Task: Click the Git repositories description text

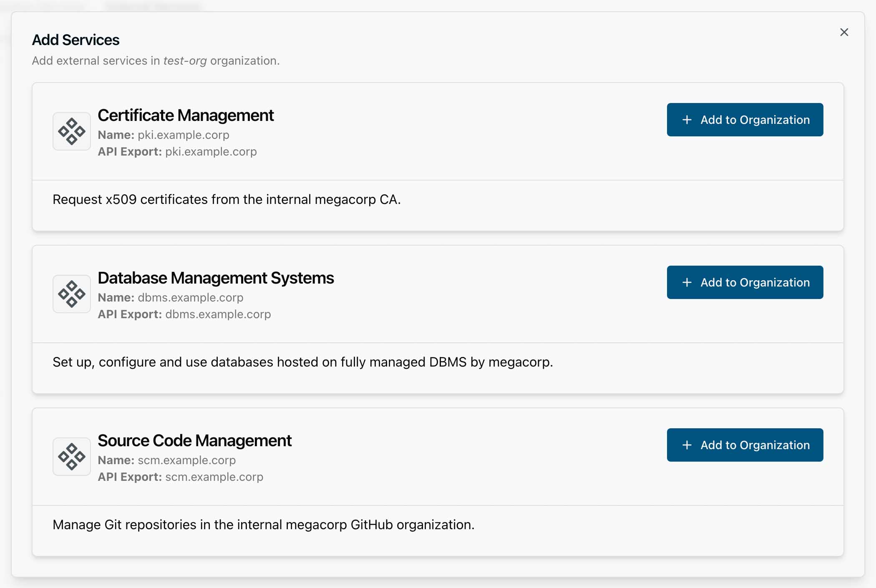Action: (263, 525)
